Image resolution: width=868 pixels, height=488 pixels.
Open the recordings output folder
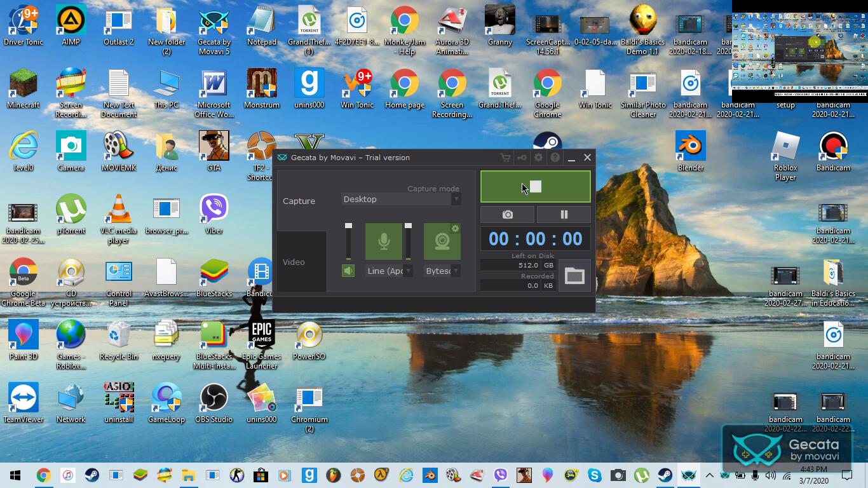point(574,275)
